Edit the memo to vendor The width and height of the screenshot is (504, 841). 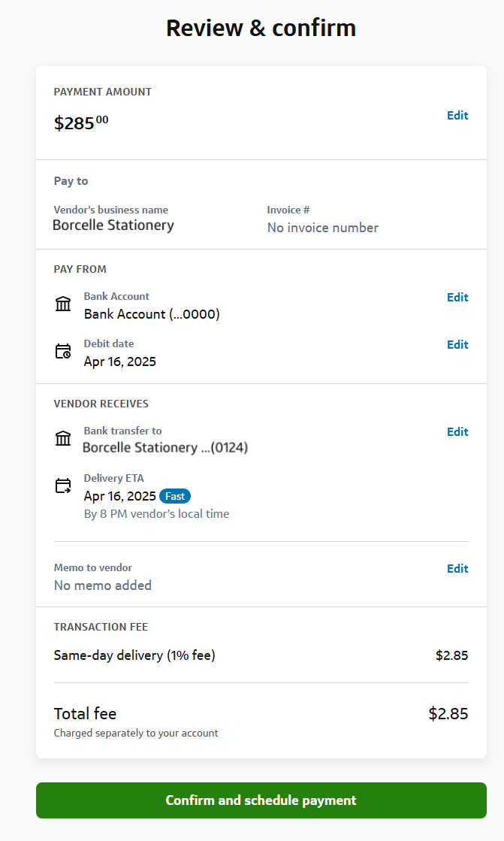(x=457, y=569)
